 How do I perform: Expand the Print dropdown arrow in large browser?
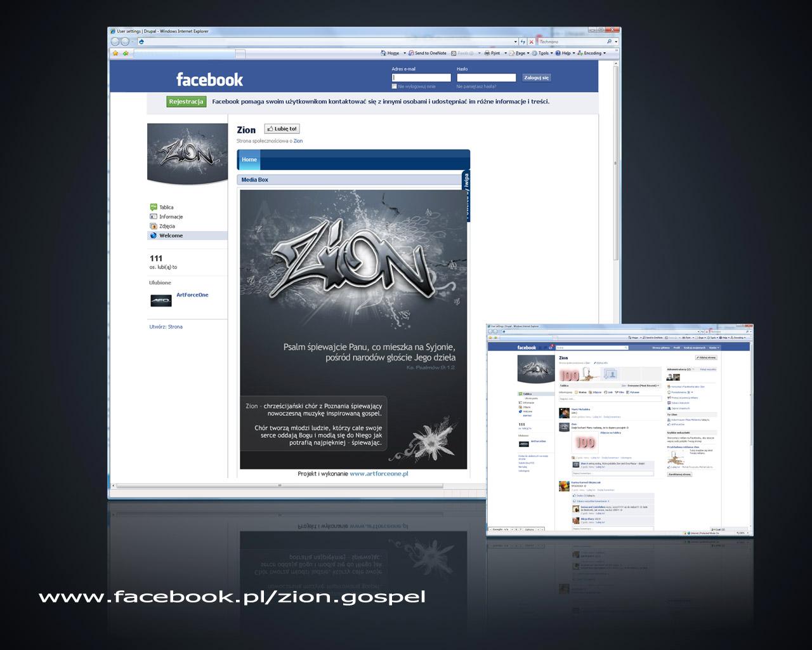(x=505, y=53)
